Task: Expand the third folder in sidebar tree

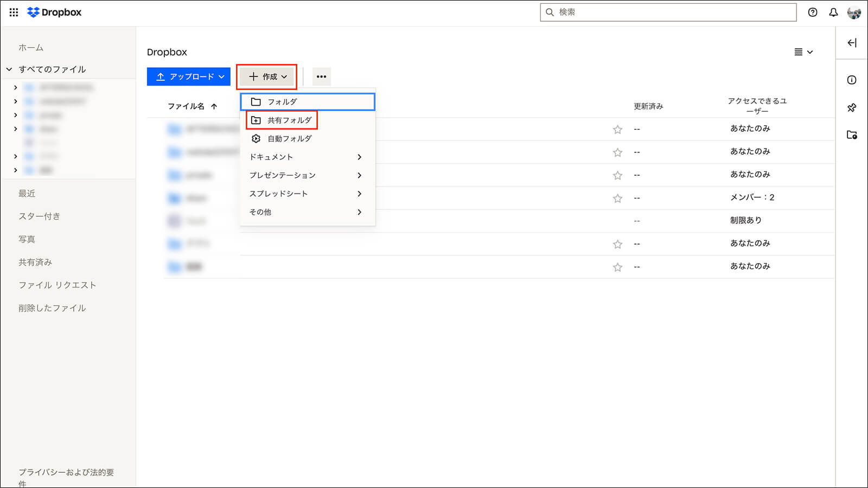Action: 15,115
